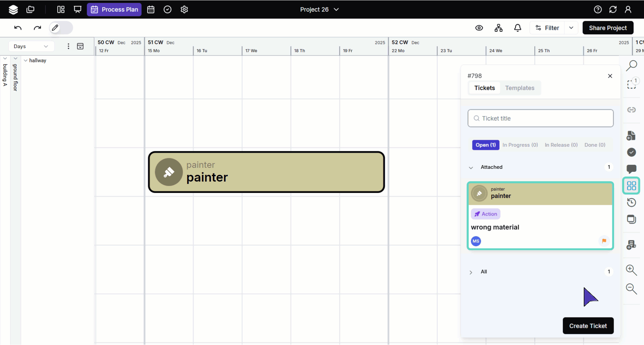Expand the All tickets section

pos(471,272)
